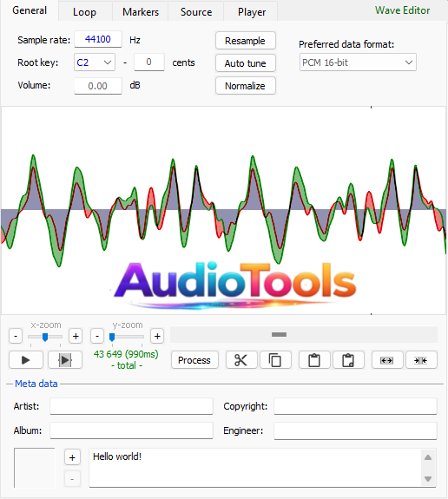Click the Engineer text field
This screenshot has height=499, width=448.
coord(355,430)
